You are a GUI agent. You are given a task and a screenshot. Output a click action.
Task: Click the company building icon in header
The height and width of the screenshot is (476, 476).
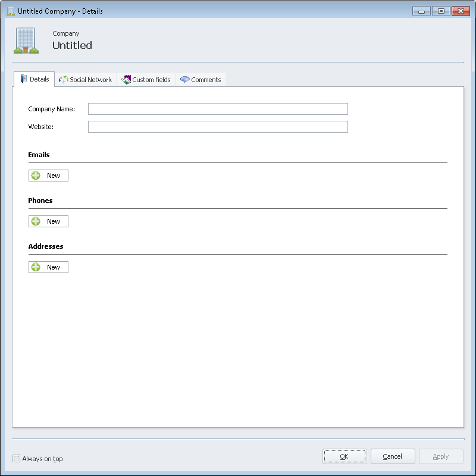click(x=26, y=41)
